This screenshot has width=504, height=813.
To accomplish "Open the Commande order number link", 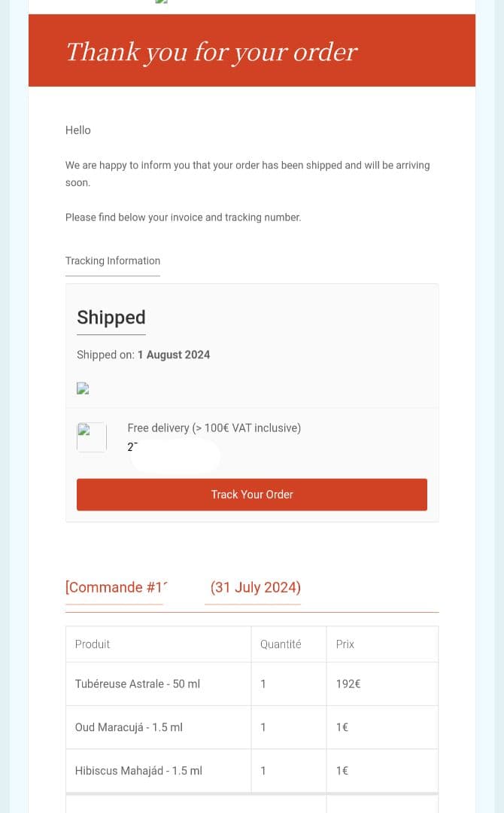I will point(116,587).
